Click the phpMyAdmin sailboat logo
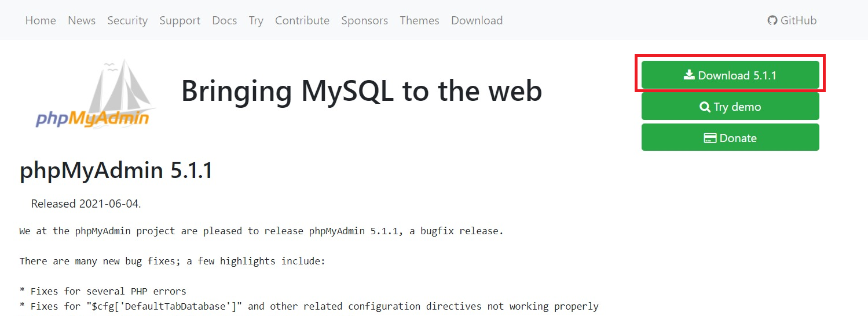 coord(94,93)
